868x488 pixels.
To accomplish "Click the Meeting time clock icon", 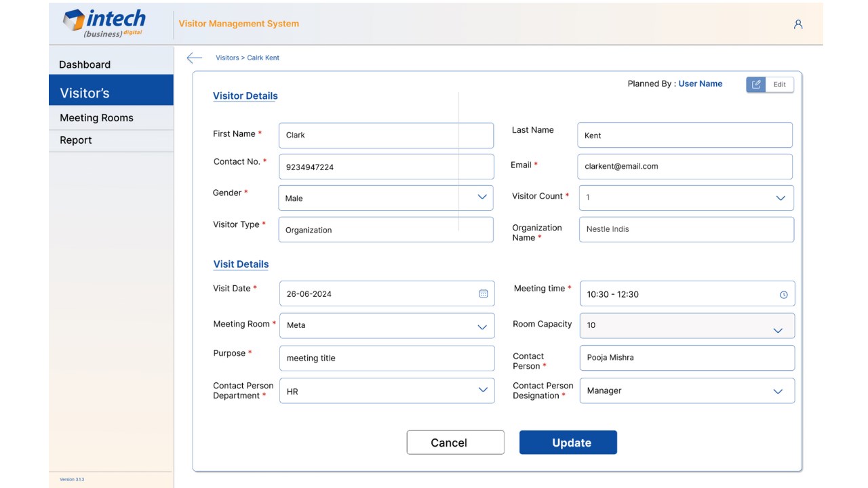I will pyautogui.click(x=784, y=295).
